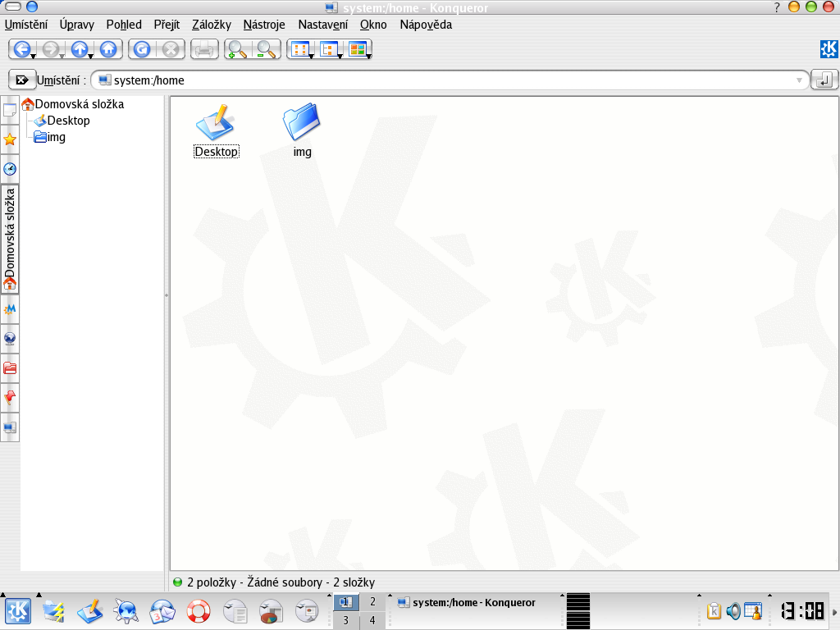
Task: Open the Icon View options dropdown arrow
Action: (x=311, y=57)
